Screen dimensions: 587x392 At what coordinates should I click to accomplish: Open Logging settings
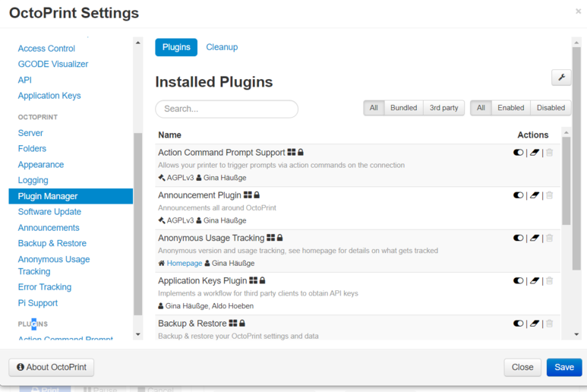33,181
